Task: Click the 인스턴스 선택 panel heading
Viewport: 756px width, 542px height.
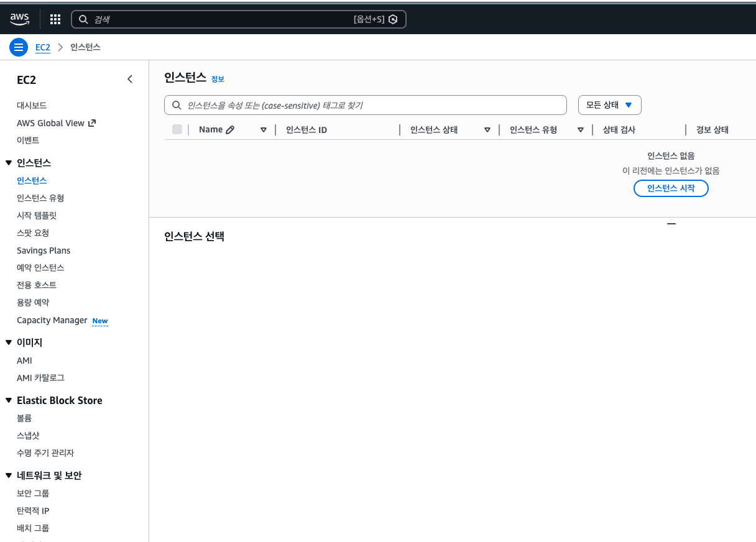Action: (x=194, y=236)
